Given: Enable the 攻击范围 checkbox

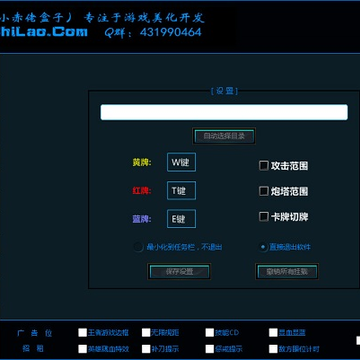Looking at the screenshot, I should (x=264, y=166).
